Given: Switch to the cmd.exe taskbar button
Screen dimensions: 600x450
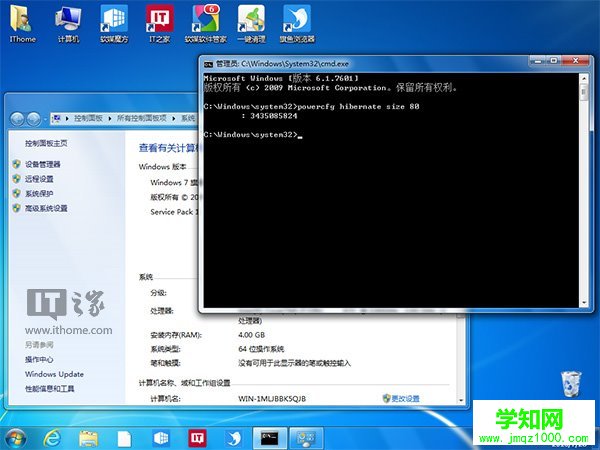Looking at the screenshot, I should pyautogui.click(x=270, y=439).
